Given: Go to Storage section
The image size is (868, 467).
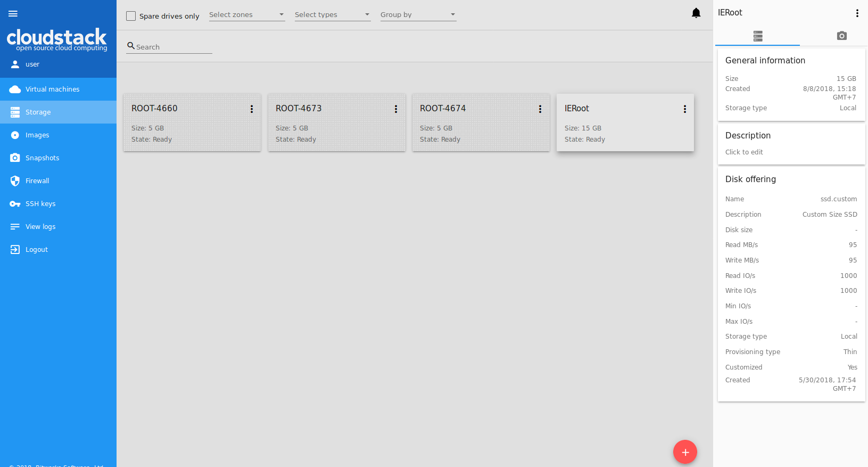Looking at the screenshot, I should [59, 112].
